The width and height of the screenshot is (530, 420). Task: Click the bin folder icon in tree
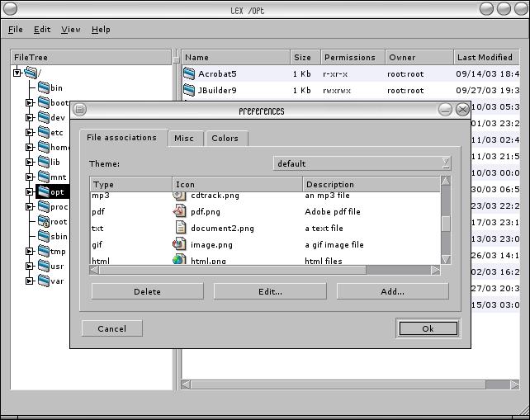pyautogui.click(x=44, y=87)
